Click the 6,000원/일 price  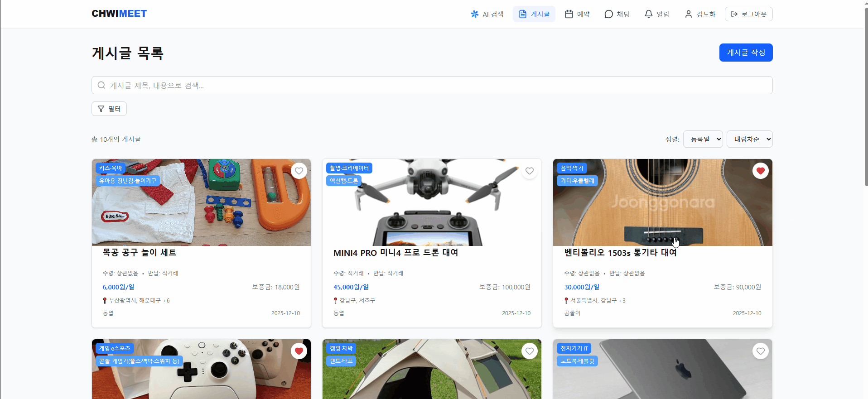pyautogui.click(x=119, y=287)
